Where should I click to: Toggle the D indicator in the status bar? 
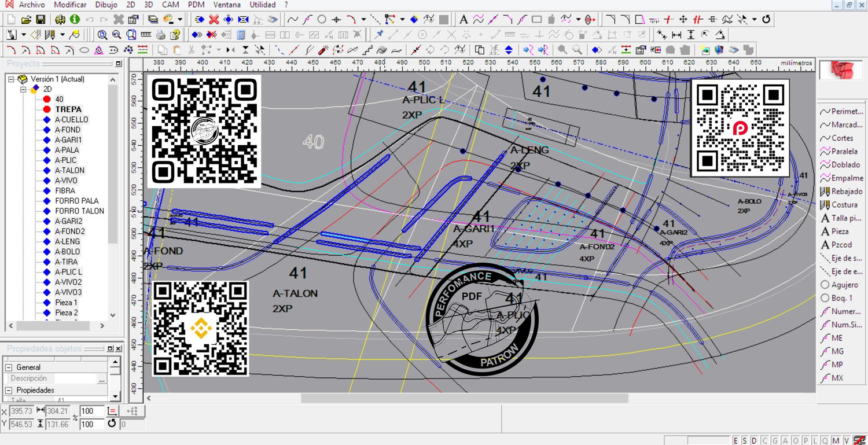point(755,440)
